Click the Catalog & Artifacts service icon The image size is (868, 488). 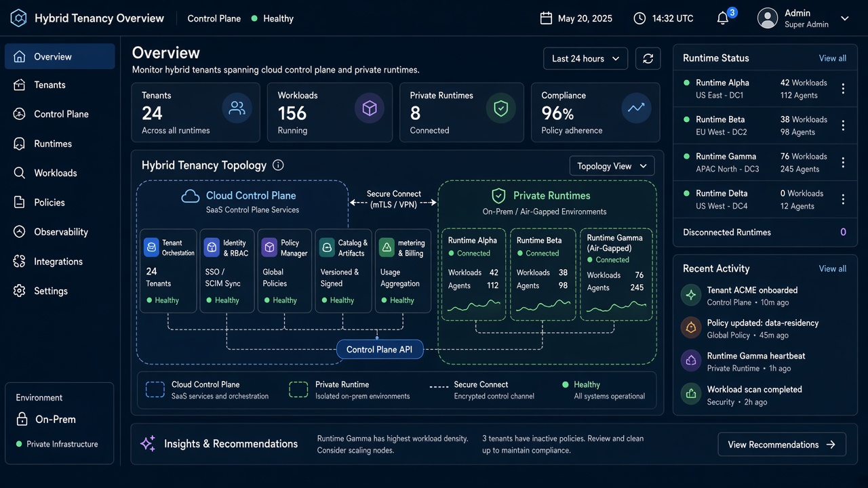click(x=328, y=247)
